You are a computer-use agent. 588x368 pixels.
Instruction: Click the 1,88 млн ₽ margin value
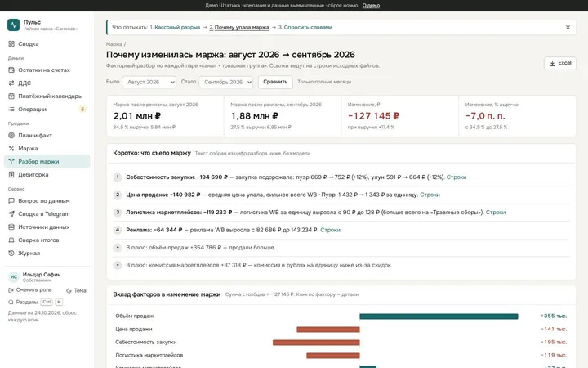pos(255,116)
